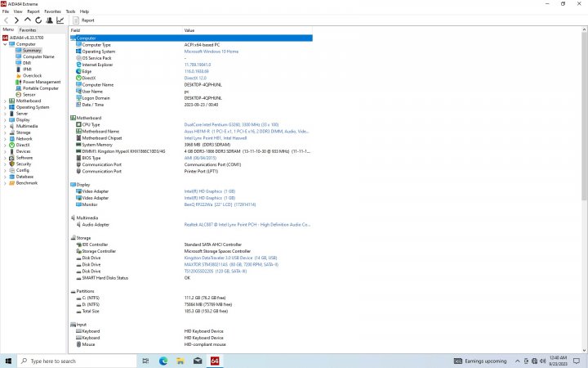The height and width of the screenshot is (368, 588).
Task: Expand the Display tree node
Action: click(5, 119)
